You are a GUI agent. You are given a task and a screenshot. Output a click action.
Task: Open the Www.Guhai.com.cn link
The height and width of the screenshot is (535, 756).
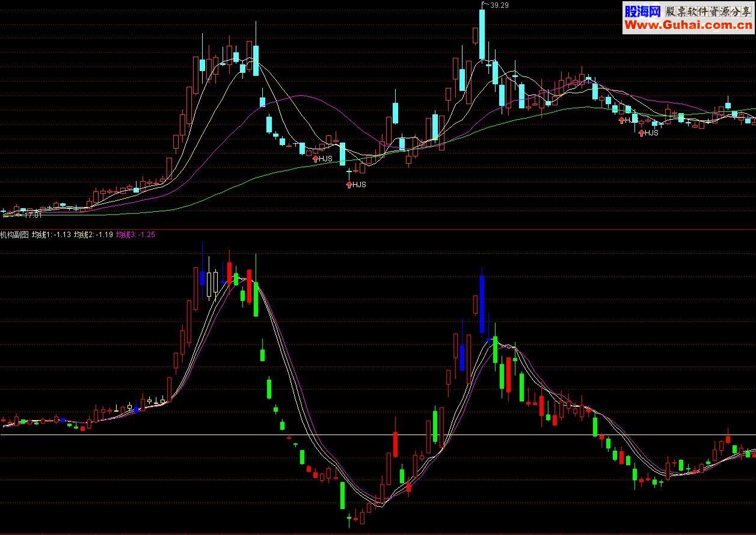pos(688,25)
